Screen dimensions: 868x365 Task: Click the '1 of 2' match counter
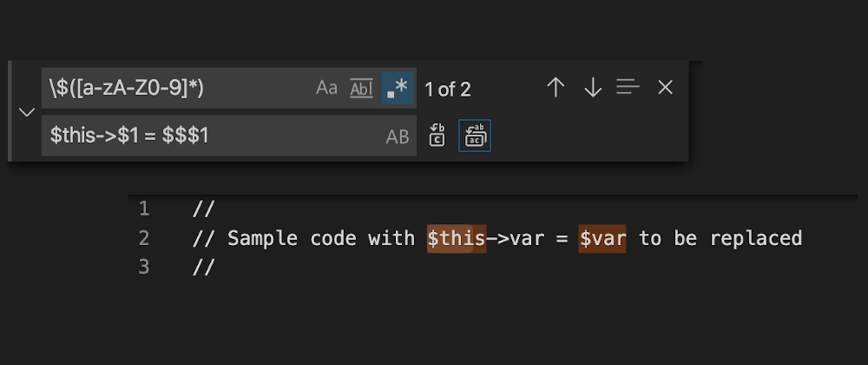(x=447, y=90)
